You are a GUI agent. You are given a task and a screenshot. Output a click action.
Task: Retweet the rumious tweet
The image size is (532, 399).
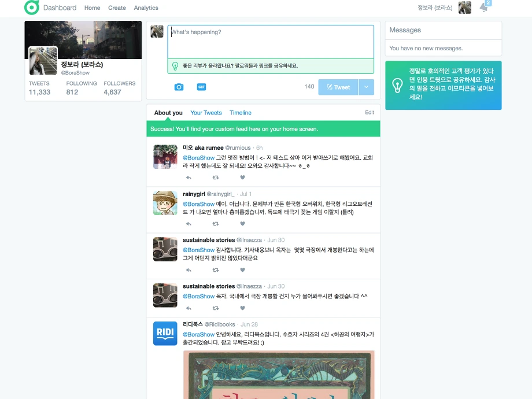coord(216,178)
